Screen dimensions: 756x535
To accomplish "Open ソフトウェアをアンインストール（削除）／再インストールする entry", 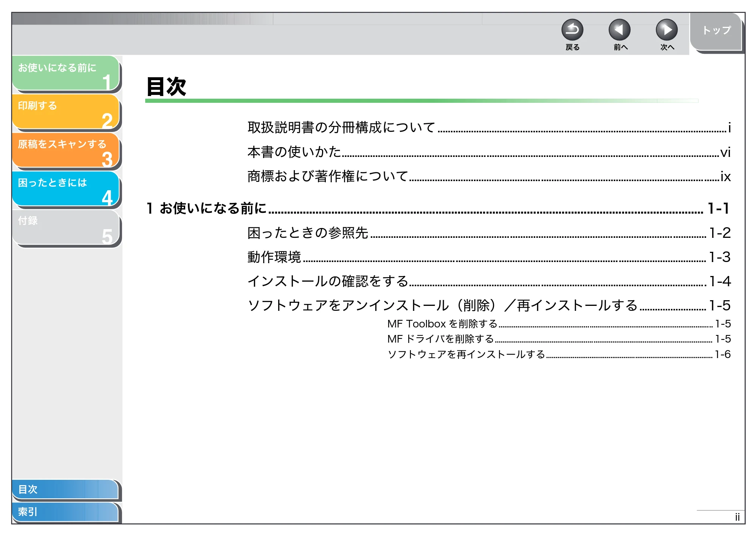I will coord(489,305).
